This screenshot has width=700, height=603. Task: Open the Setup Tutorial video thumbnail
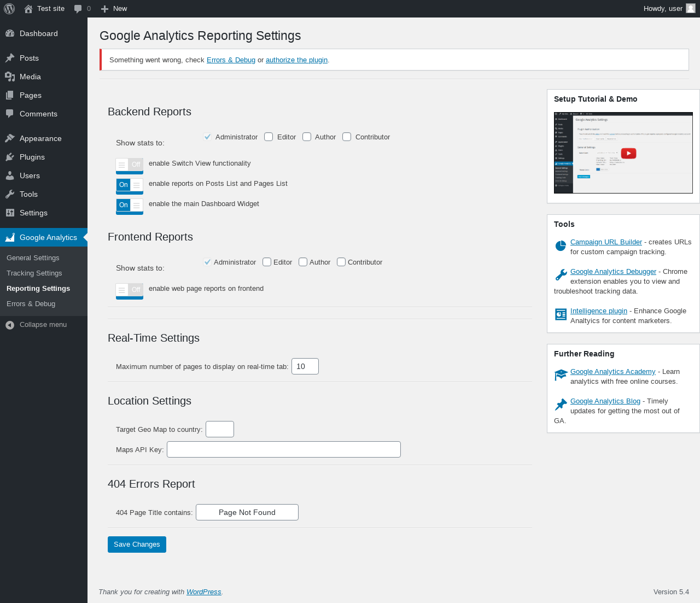[x=623, y=153]
